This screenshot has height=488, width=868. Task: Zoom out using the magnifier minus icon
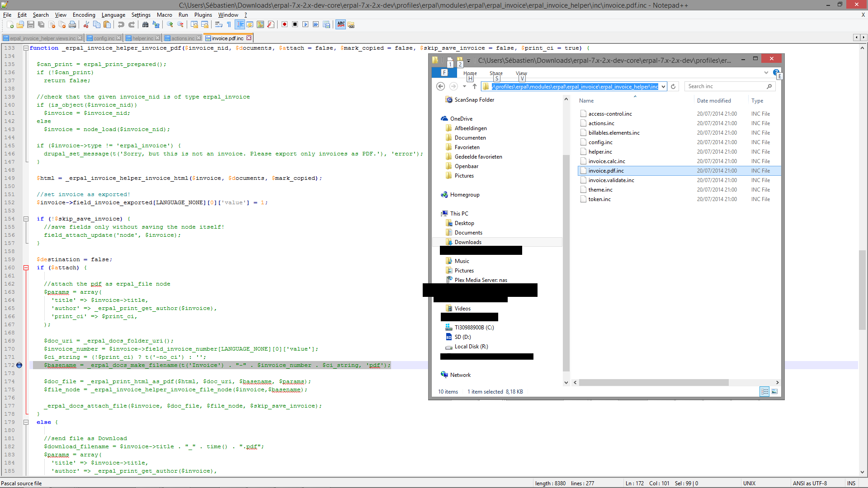click(180, 24)
